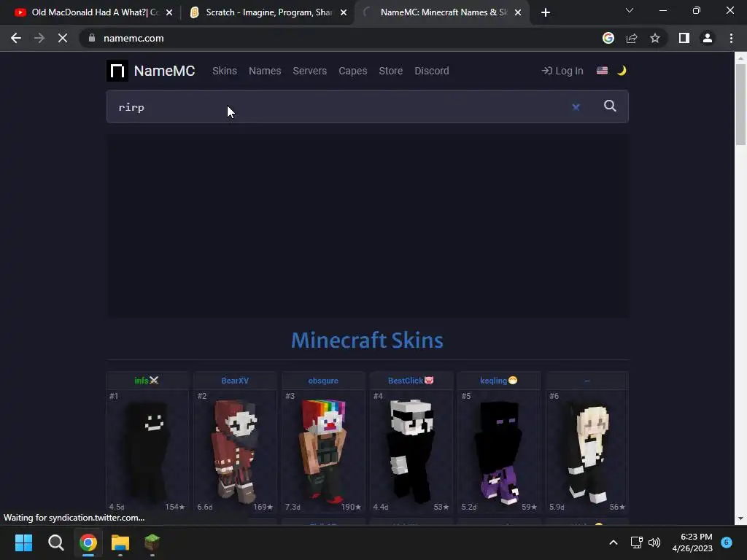Click the BearXV profile name link
Screen dimensions: 747x560
(x=235, y=381)
